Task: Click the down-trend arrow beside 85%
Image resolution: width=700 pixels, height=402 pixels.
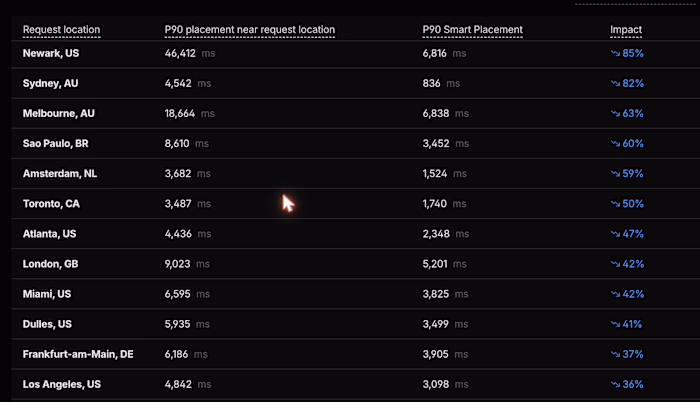Action: pos(615,54)
